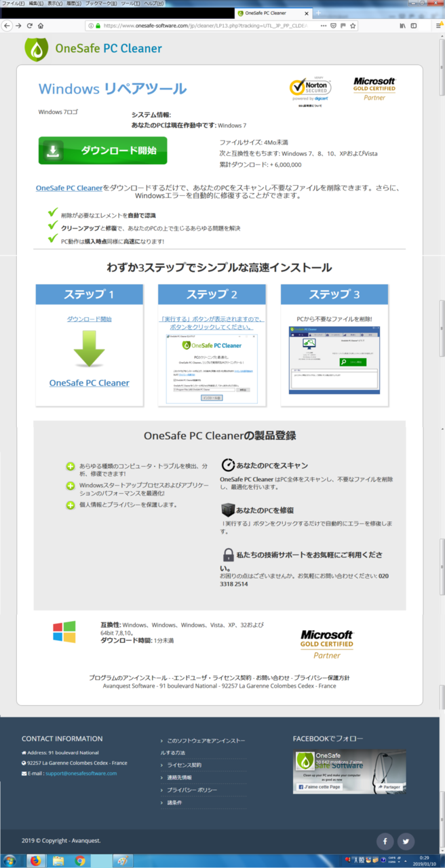445x868 pixels.
Task: Launch Chrome from the taskbar
Action: click(80, 861)
